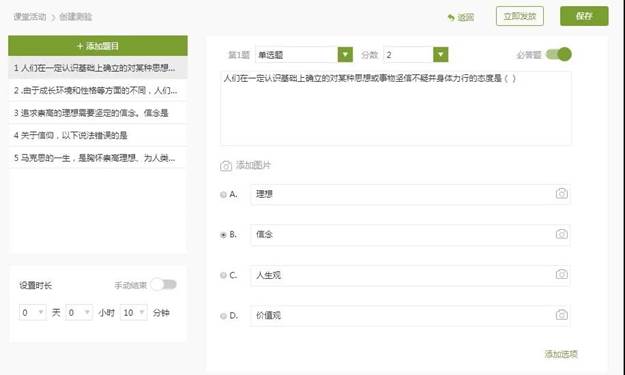Viewport: 625px width, 375px height.
Task: Toggle the required question switch
Action: pos(558,54)
